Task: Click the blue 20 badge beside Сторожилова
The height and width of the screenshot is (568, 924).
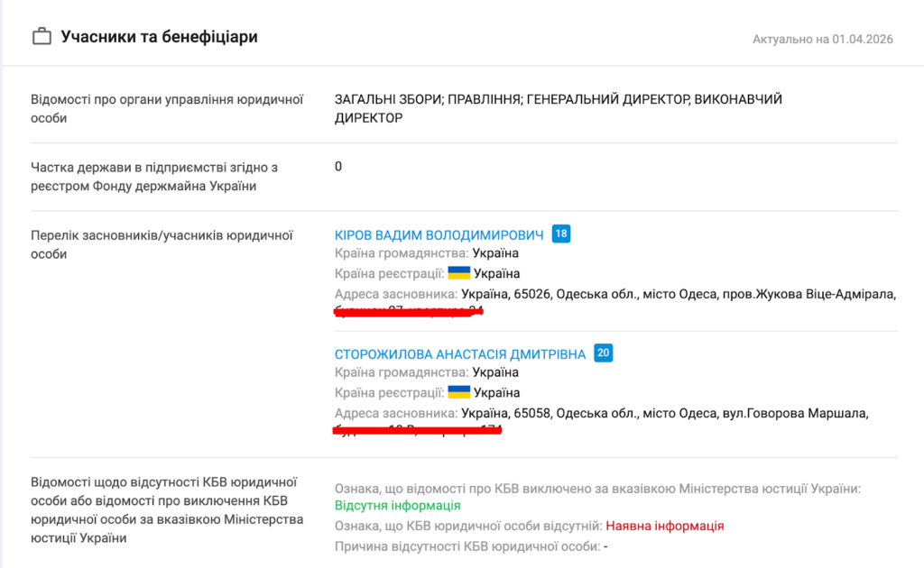Action: (x=604, y=353)
